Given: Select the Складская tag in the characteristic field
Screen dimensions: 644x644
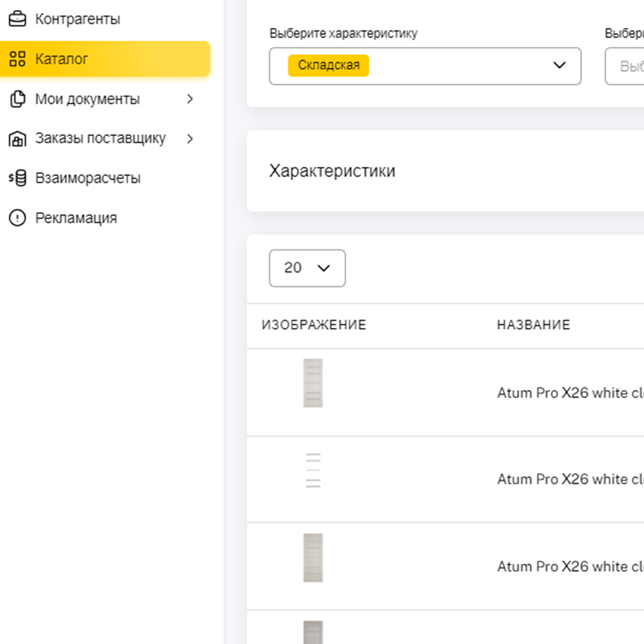Looking at the screenshot, I should click(x=329, y=66).
